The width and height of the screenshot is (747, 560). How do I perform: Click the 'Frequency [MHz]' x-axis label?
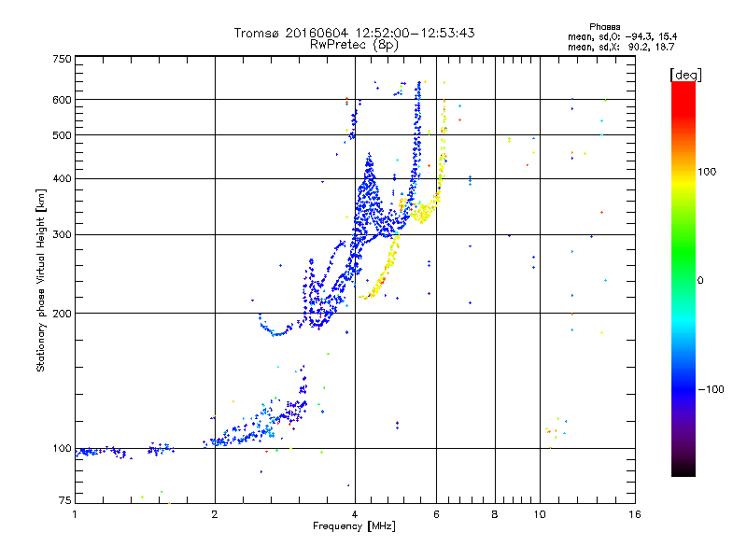(354, 526)
